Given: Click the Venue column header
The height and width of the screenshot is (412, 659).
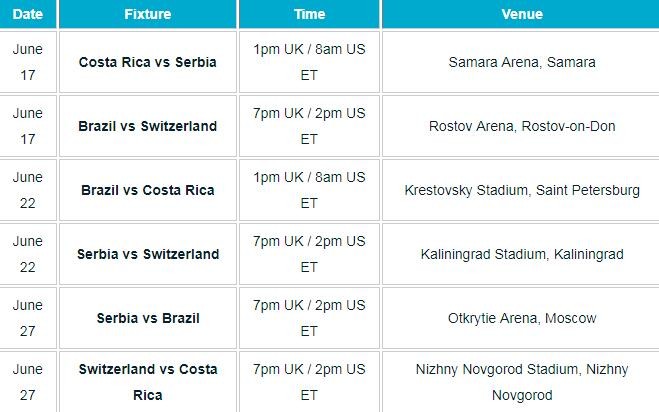Looking at the screenshot, I should [x=521, y=14].
